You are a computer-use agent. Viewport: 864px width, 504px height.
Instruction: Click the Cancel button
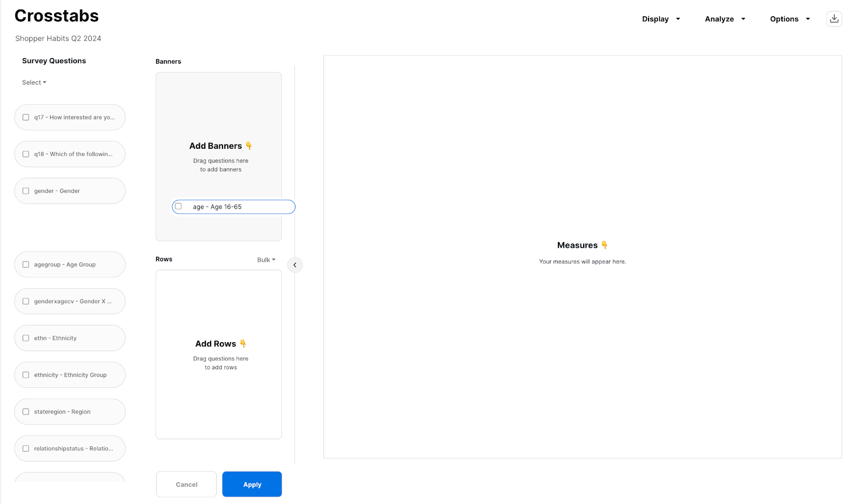[186, 485]
